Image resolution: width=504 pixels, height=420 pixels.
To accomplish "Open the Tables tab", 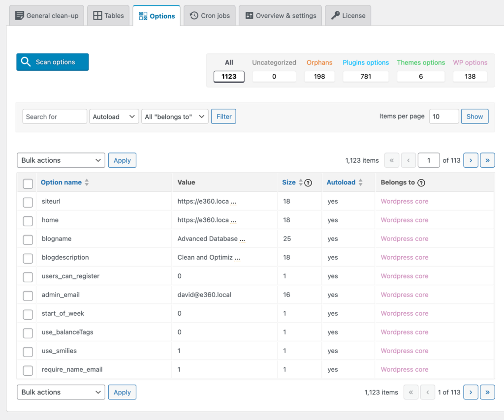I will point(108,15).
